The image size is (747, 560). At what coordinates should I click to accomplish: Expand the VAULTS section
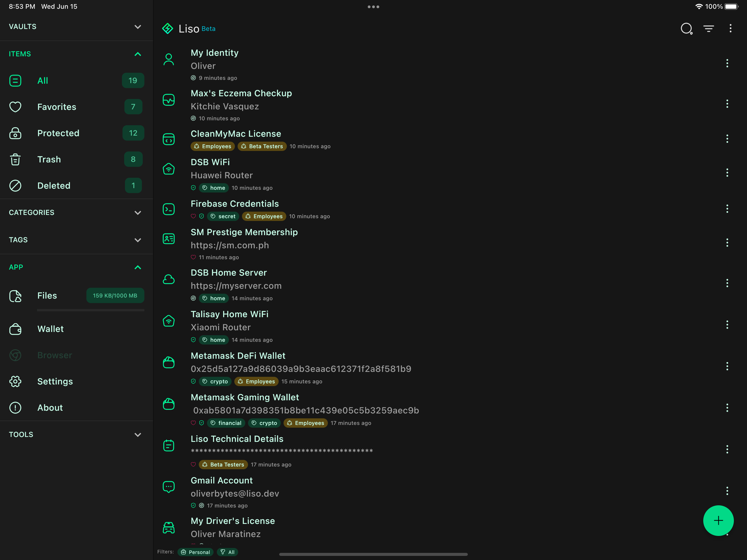tap(138, 27)
